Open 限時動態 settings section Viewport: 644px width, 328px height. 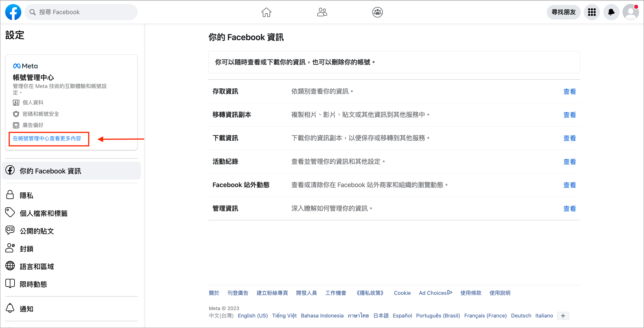71,284
